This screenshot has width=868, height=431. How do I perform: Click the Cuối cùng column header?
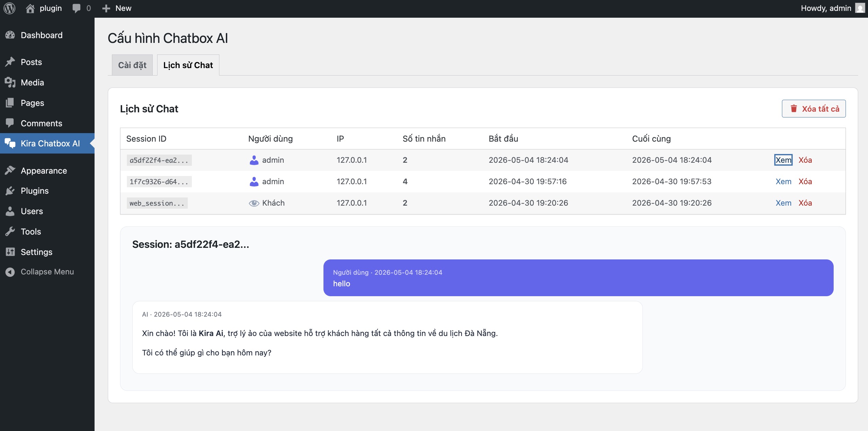tap(651, 139)
